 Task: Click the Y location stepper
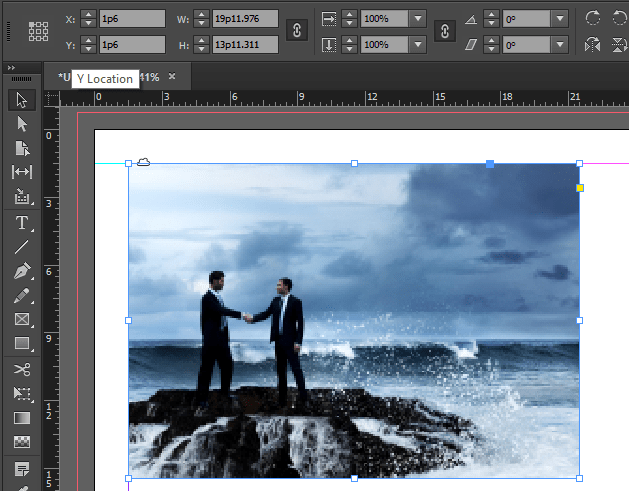[88, 45]
